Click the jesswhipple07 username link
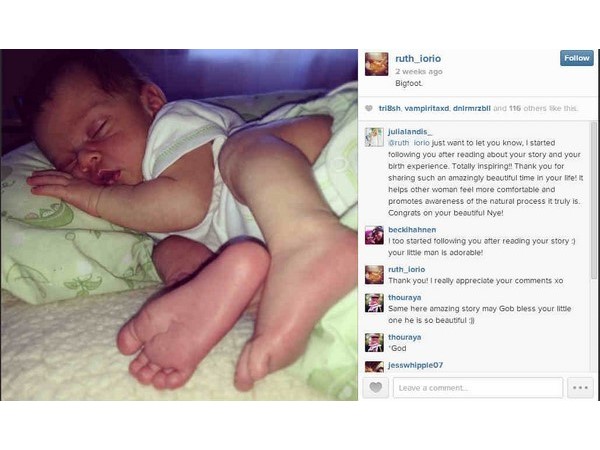Viewport: 600px width, 450px height. pyautogui.click(x=416, y=365)
